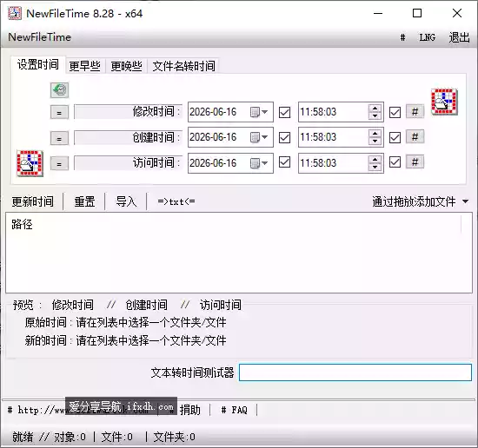Click the green back-arrow clock icon
The image size is (478, 448).
point(59,90)
